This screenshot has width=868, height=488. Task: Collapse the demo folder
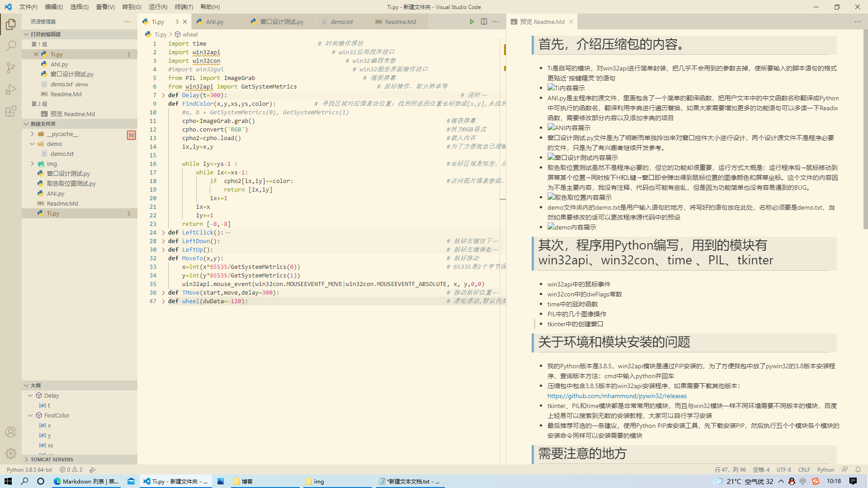[x=33, y=144]
